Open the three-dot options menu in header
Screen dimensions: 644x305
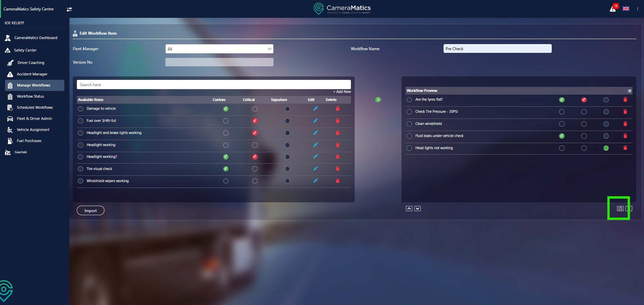point(637,9)
